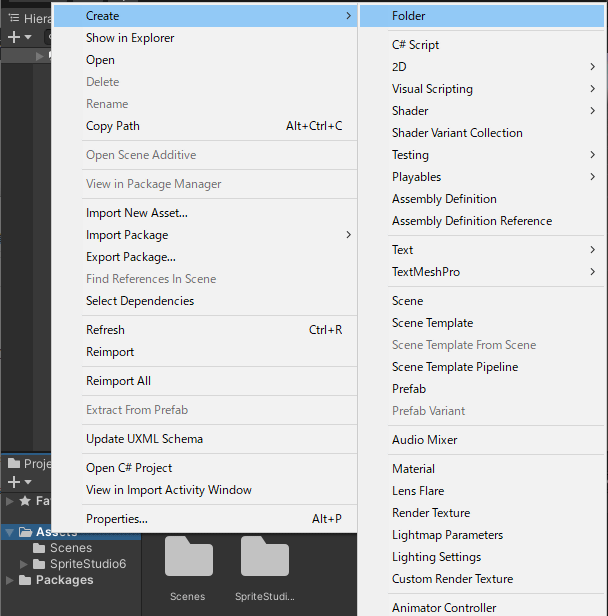608x616 pixels.
Task: Create a Custom Render Texture
Action: coord(482,579)
